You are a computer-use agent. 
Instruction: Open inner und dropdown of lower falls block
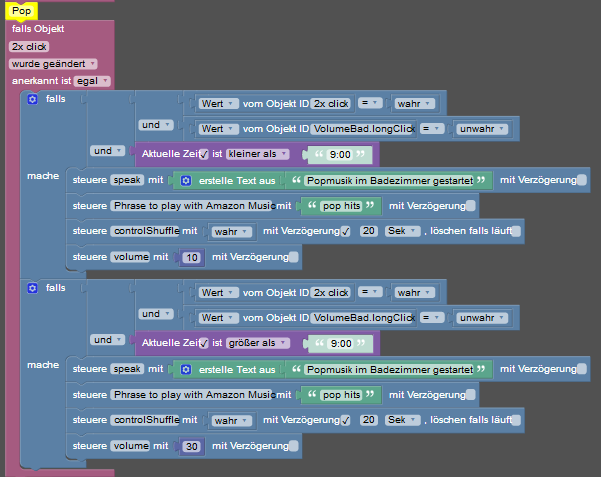click(x=156, y=314)
